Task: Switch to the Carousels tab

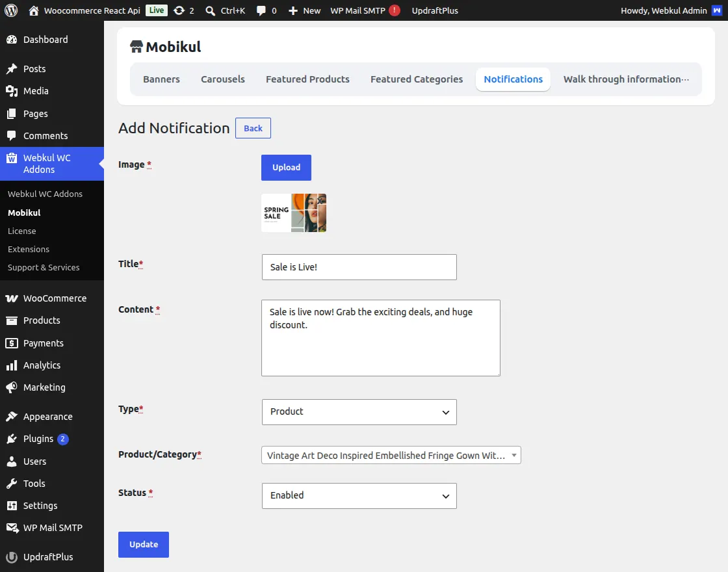Action: coord(223,79)
